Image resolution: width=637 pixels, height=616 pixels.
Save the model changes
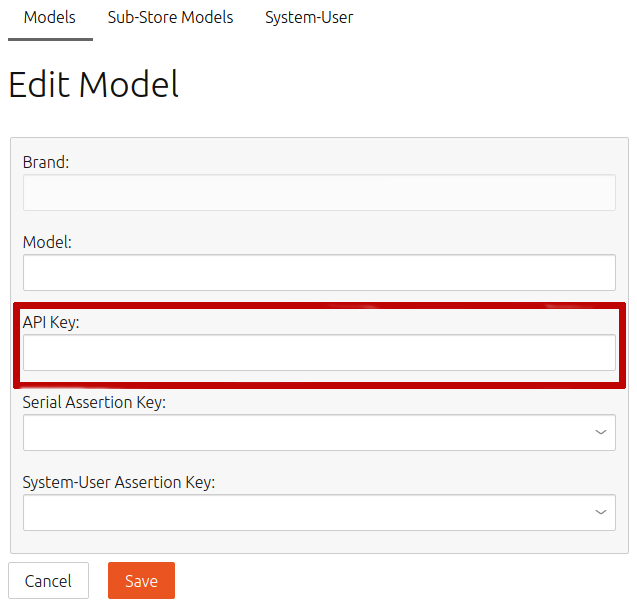click(141, 581)
